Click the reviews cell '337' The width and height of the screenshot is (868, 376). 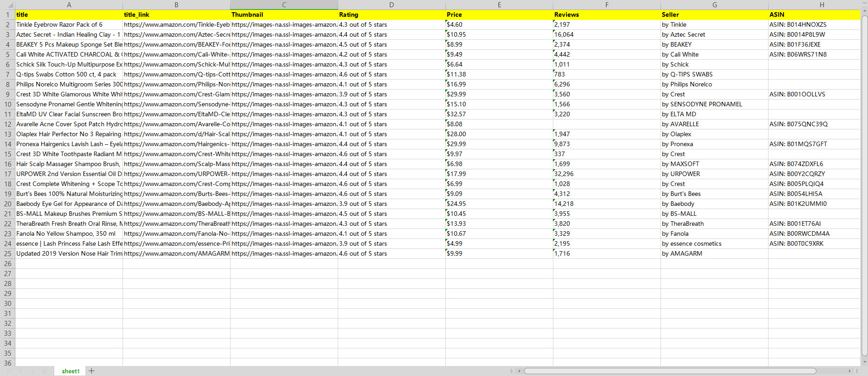[607, 154]
